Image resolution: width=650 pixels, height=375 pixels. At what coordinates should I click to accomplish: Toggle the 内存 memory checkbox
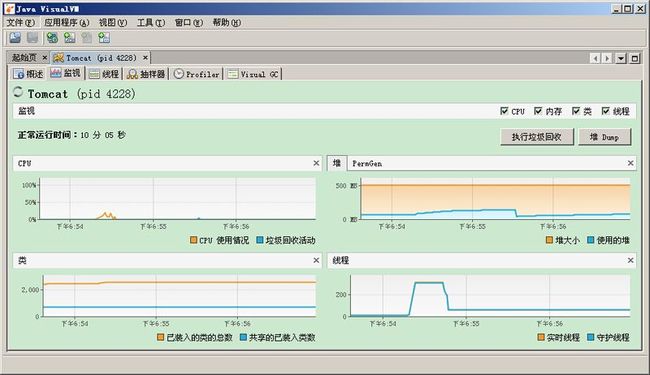tap(538, 111)
